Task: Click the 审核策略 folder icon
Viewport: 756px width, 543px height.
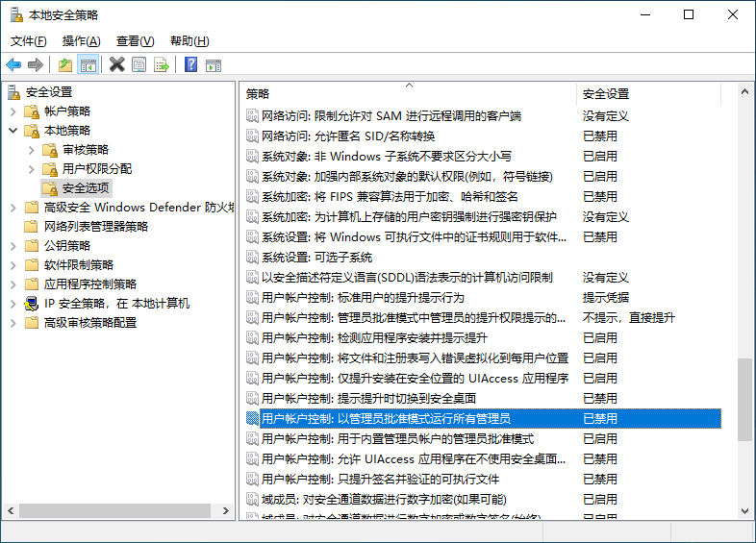Action: coord(50,150)
